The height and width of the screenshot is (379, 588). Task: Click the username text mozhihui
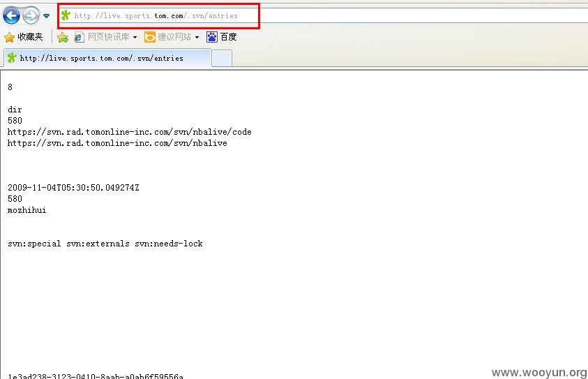click(27, 210)
